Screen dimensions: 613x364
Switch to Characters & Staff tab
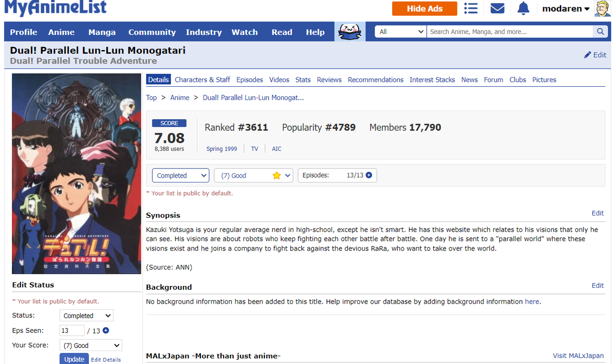(203, 80)
